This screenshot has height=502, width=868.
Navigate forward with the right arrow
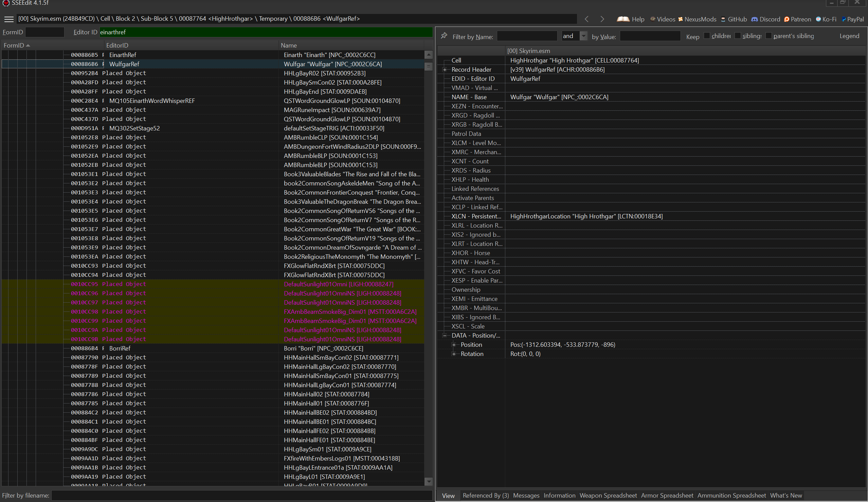pyautogui.click(x=602, y=19)
